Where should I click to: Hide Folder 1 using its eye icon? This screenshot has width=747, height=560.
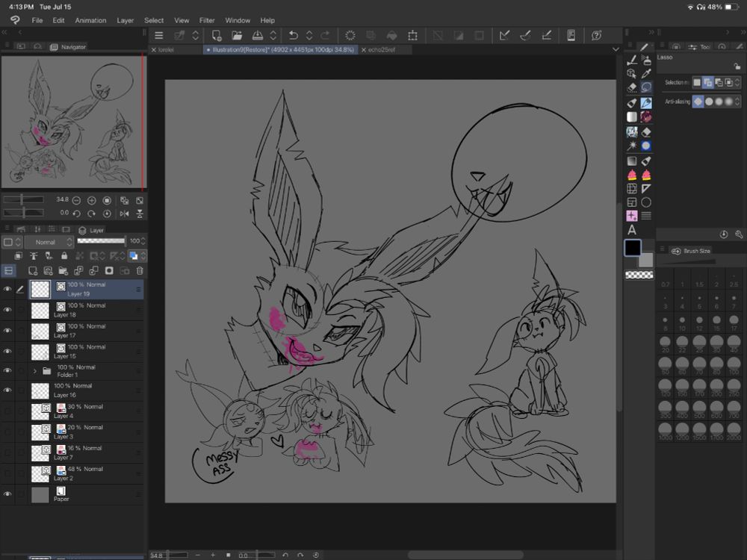[x=7, y=370]
